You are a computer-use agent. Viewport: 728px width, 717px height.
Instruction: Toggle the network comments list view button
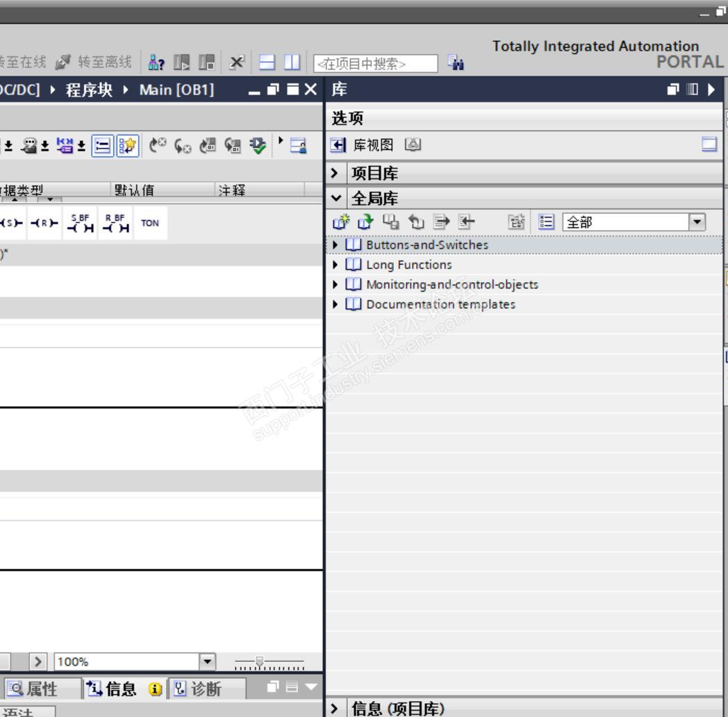coord(102,147)
